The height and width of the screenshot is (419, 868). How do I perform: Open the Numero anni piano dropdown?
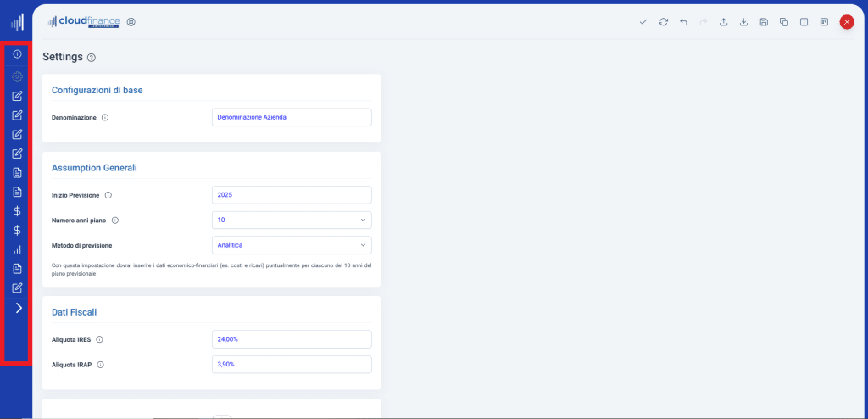[292, 221]
